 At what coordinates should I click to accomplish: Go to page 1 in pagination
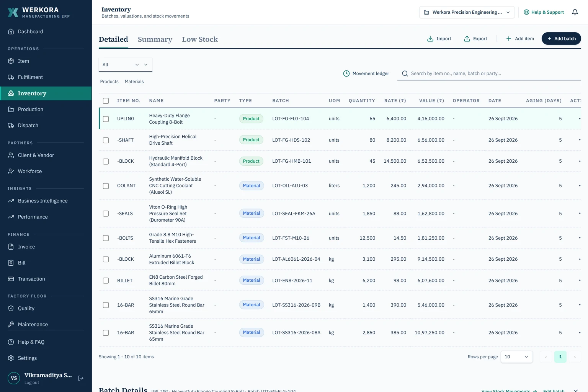(x=560, y=357)
